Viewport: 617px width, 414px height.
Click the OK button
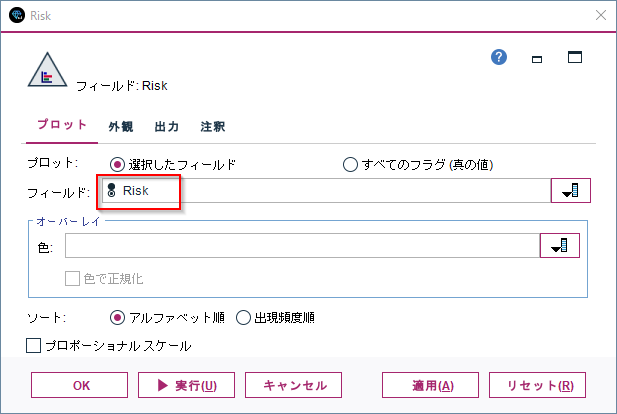pyautogui.click(x=79, y=385)
